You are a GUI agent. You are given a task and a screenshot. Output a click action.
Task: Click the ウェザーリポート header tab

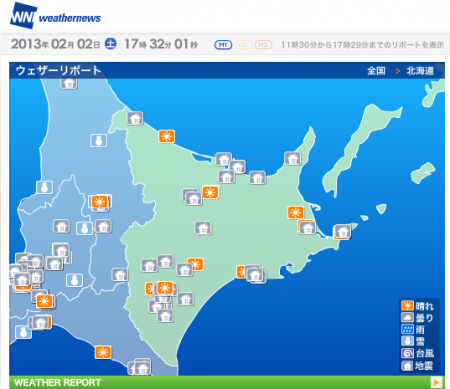point(59,71)
